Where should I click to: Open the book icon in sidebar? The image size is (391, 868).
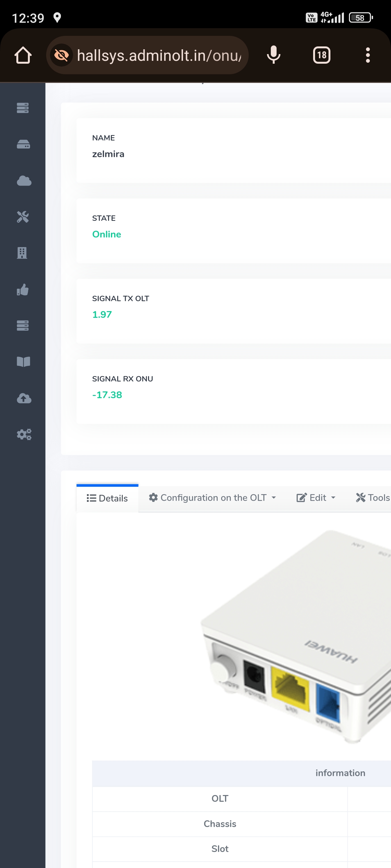23,362
